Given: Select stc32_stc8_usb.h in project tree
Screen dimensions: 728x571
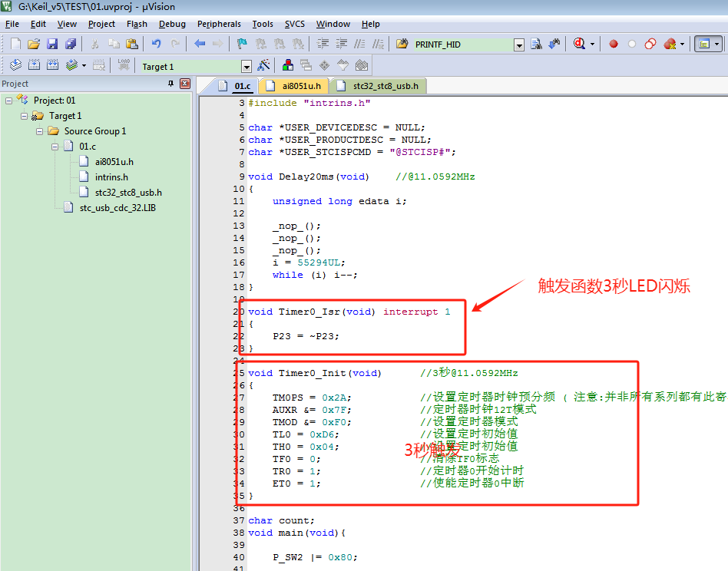Looking at the screenshot, I should [x=128, y=193].
